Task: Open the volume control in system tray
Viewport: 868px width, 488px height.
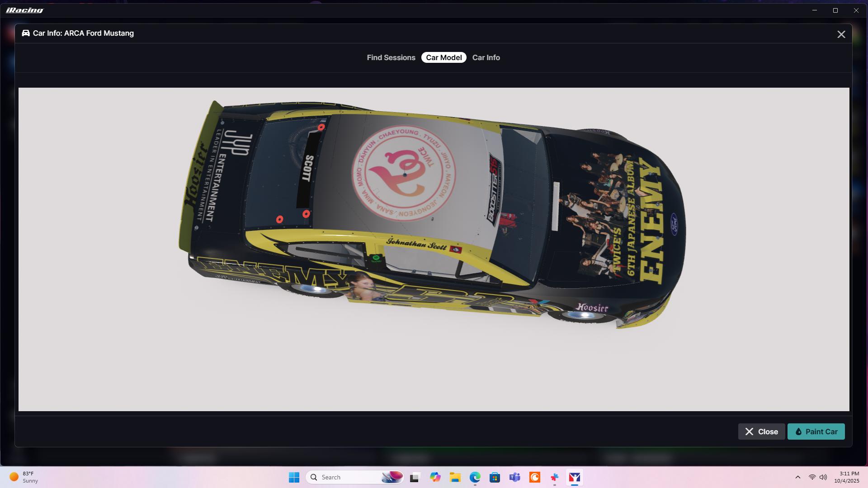Action: (823, 477)
